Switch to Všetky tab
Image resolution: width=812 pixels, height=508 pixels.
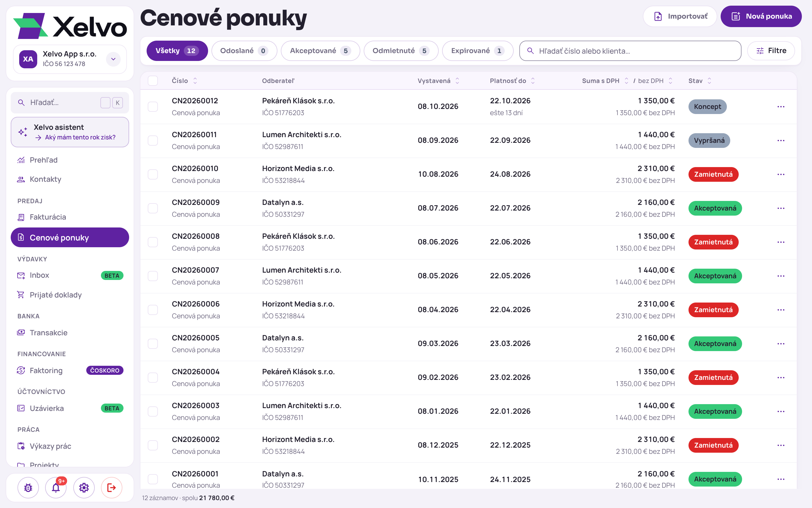coord(177,51)
